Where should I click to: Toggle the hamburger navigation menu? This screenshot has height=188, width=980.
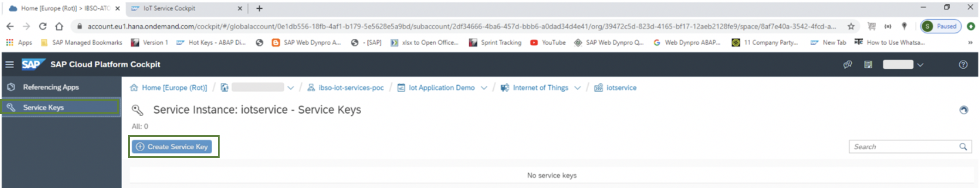9,65
